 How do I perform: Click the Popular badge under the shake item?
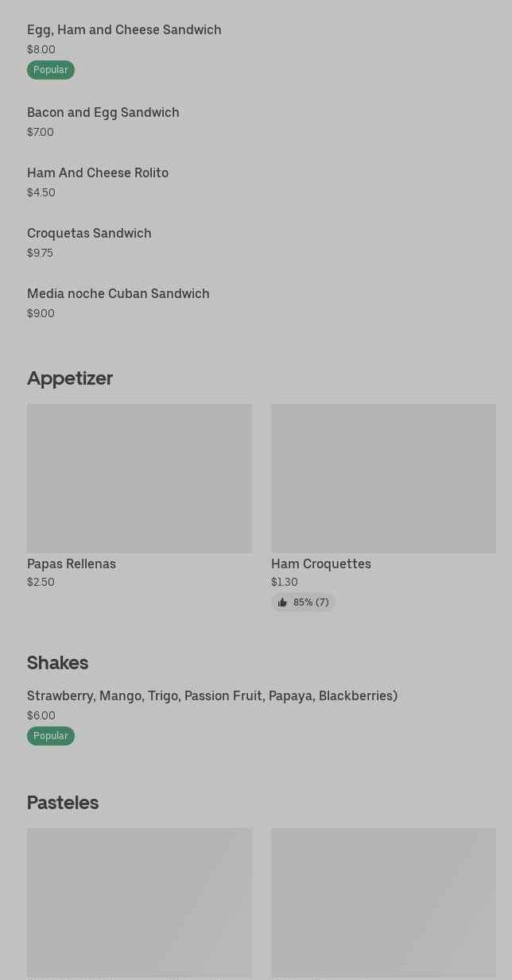click(x=51, y=736)
